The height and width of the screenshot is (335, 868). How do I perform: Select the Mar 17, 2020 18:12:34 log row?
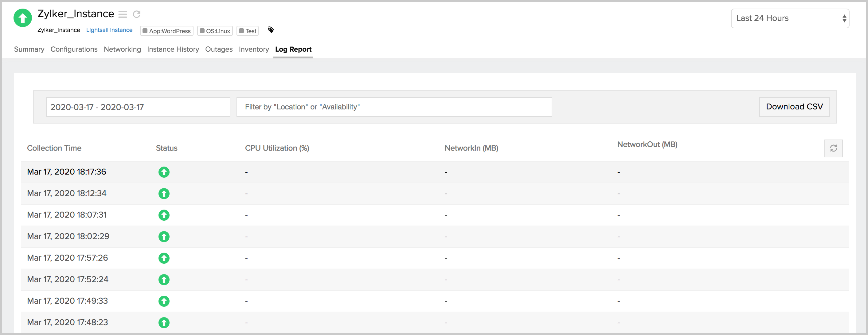tap(67, 193)
